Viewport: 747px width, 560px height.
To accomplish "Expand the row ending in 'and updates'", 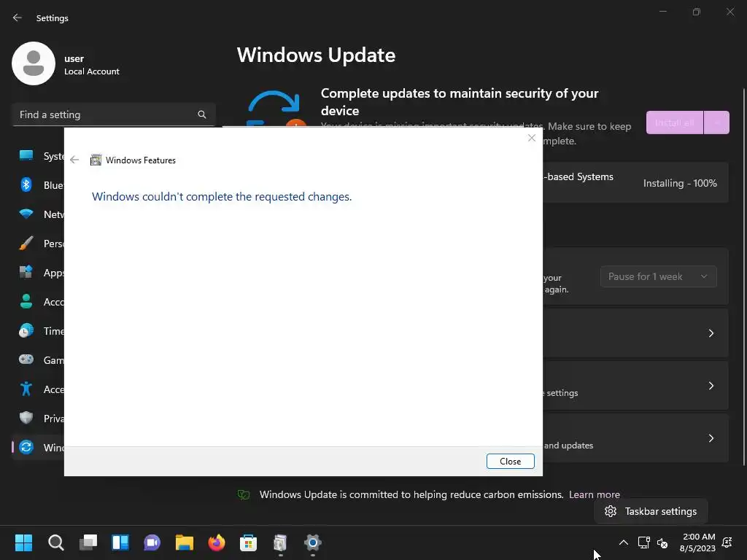I will click(x=711, y=438).
